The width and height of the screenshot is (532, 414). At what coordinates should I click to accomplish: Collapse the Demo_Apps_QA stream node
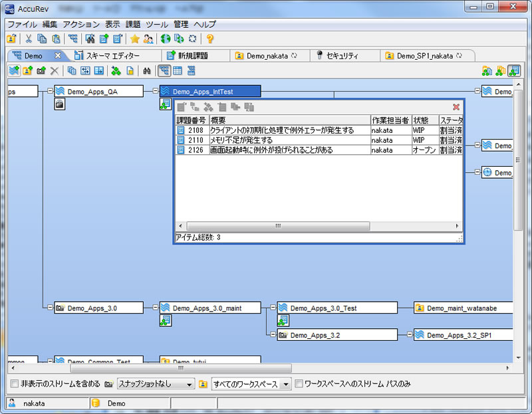[51, 91]
